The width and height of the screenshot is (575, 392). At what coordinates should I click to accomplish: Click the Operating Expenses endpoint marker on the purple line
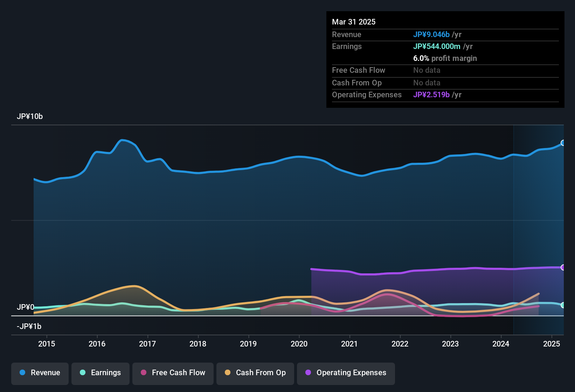563,267
